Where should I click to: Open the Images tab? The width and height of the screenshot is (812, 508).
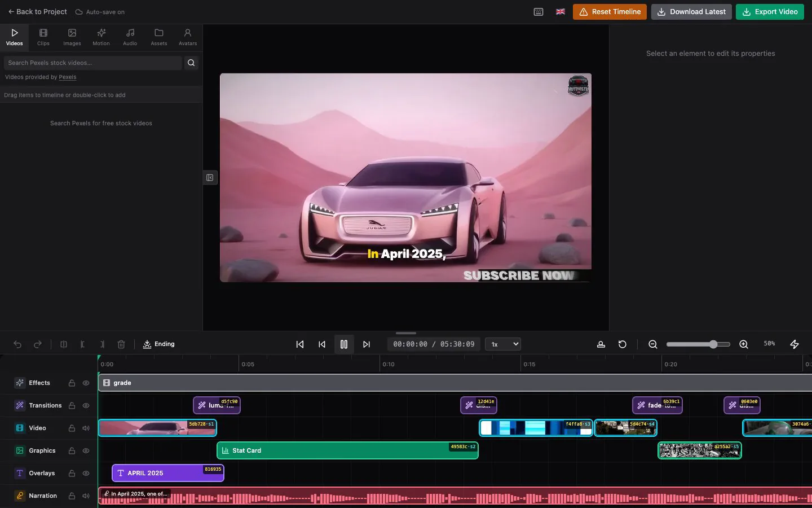pos(72,37)
